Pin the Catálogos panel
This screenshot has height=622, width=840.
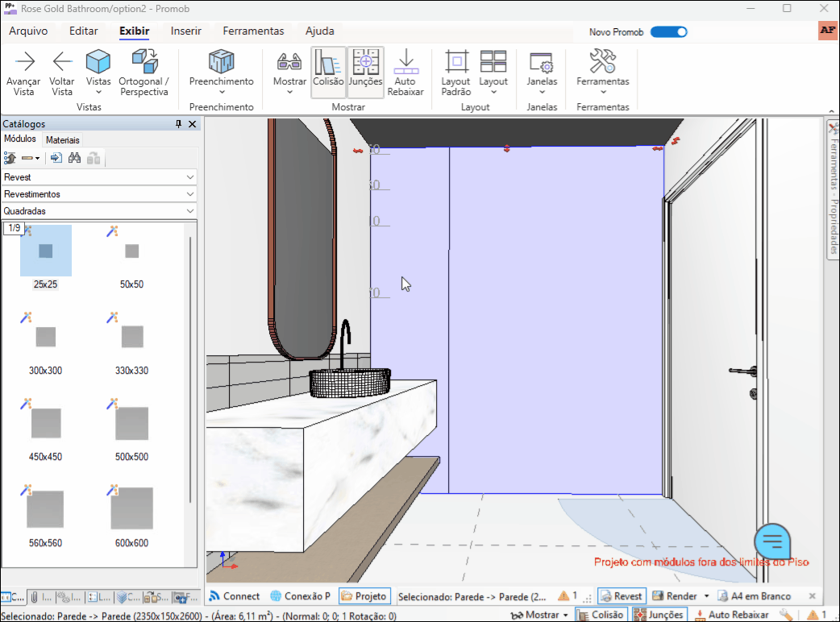pos(178,124)
